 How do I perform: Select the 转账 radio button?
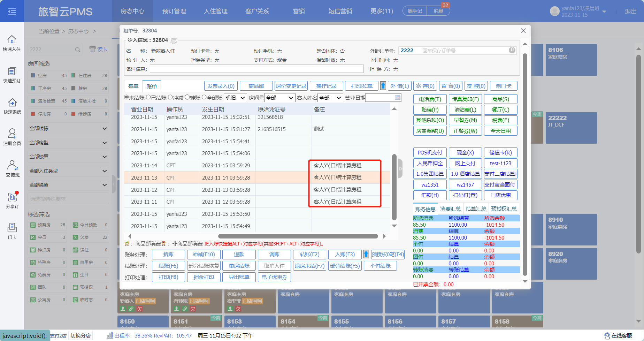pyautogui.click(x=187, y=97)
